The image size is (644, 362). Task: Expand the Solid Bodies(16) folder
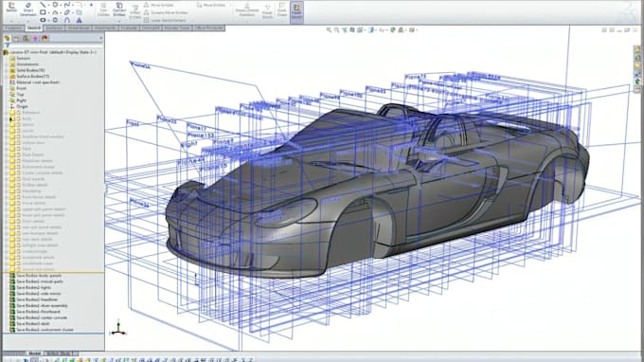click(6, 70)
